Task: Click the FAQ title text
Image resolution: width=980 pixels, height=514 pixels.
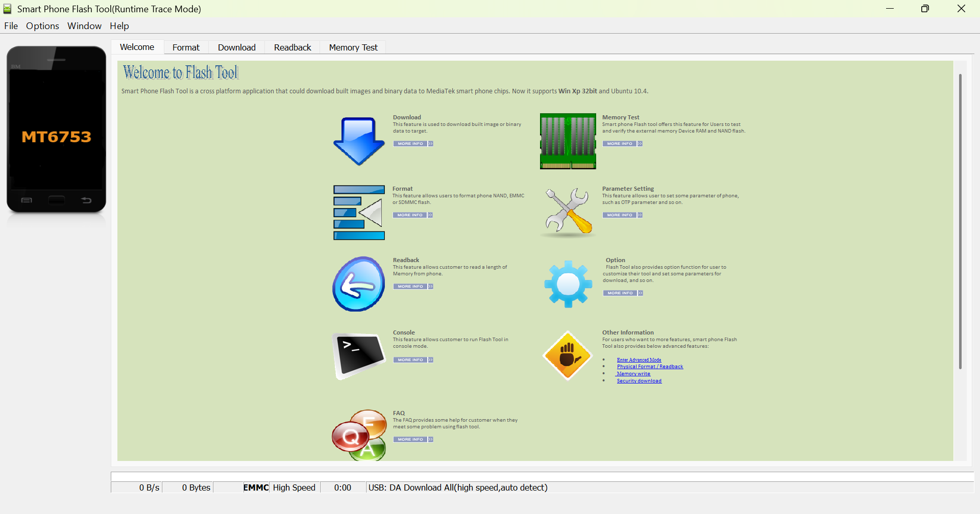Action: (x=399, y=413)
